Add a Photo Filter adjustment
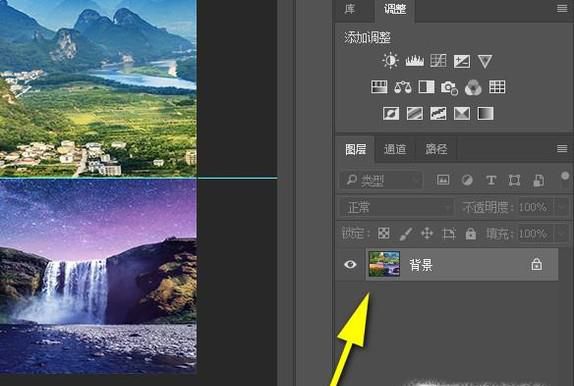 click(x=449, y=88)
